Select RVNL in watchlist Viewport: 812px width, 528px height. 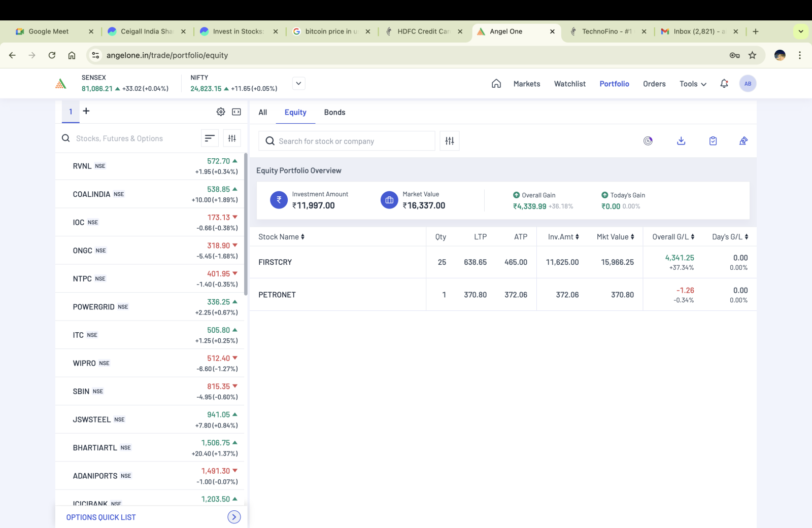click(x=149, y=166)
